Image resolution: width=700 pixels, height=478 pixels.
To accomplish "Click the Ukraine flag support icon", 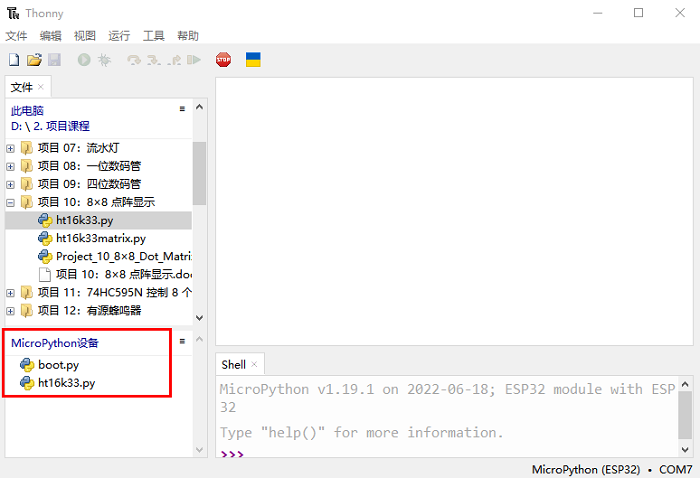I will coord(253,60).
